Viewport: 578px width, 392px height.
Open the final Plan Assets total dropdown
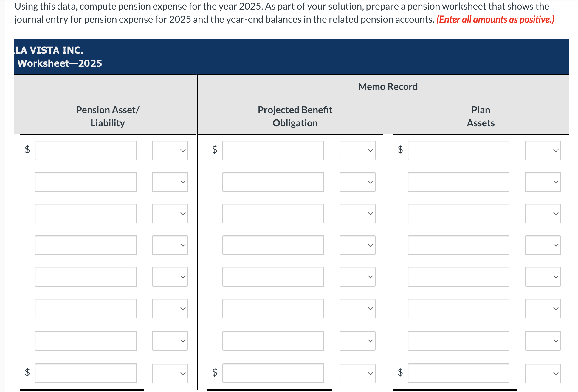pos(543,373)
